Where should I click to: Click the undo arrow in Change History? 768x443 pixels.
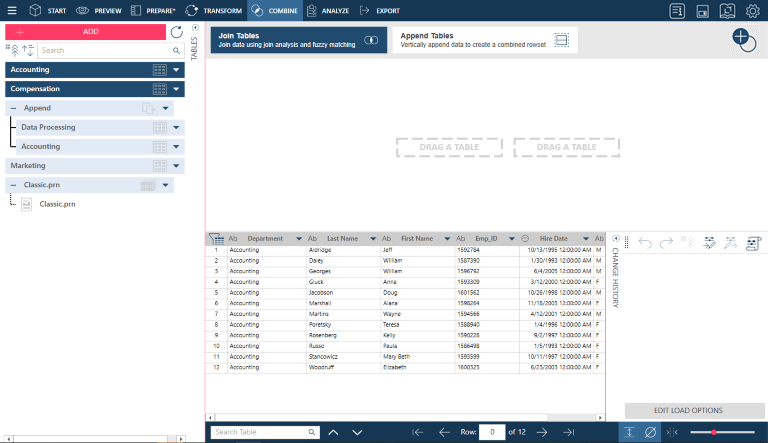645,243
